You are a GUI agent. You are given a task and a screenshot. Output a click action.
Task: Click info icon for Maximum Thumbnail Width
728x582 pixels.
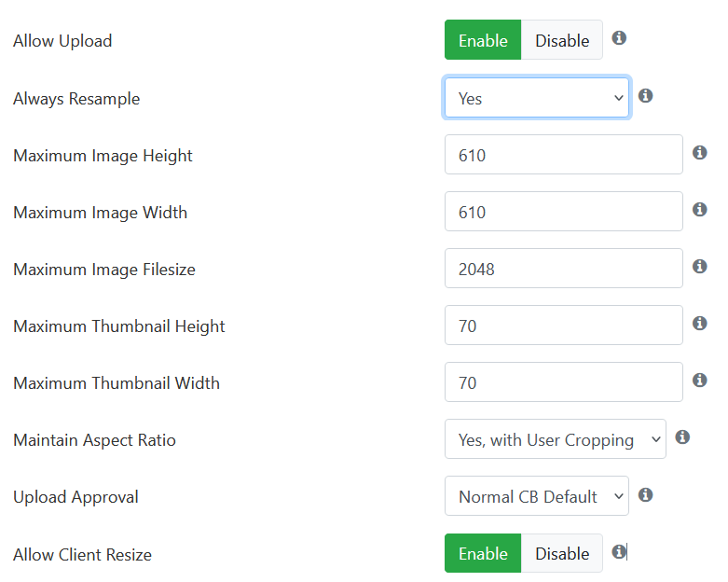(700, 380)
